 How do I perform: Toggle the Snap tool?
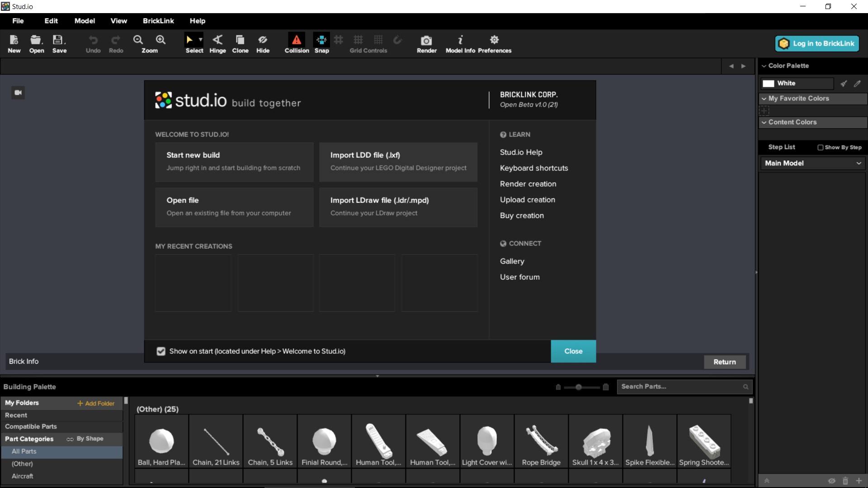(321, 40)
